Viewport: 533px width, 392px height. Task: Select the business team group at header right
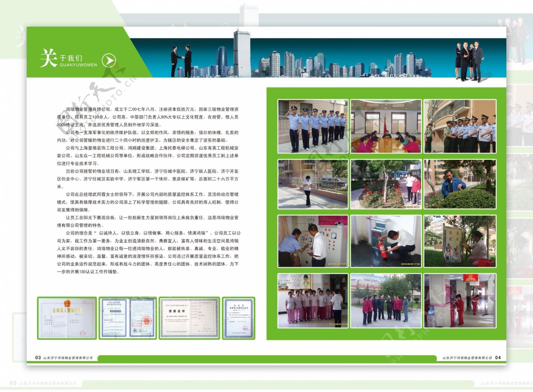click(470, 61)
